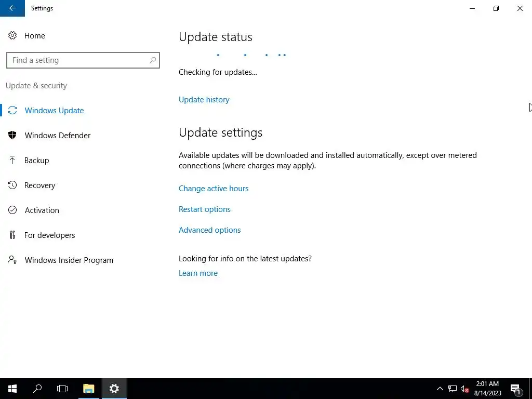532x399 pixels.
Task: Click the Update settings heading
Action: (x=220, y=132)
